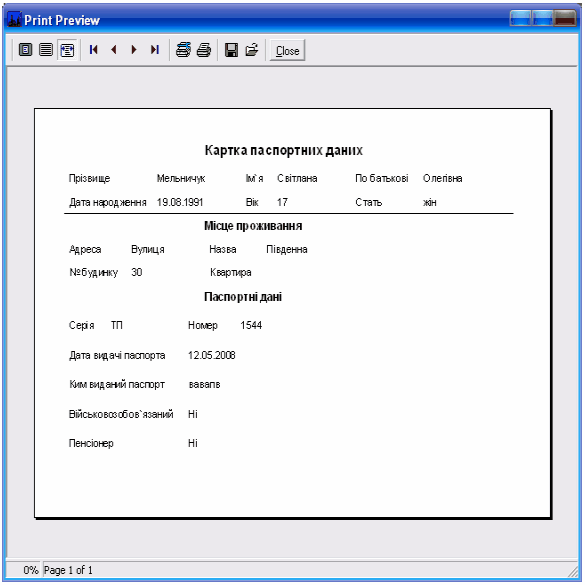Toggle the Zoom to Width icon
The image size is (585, 585).
point(67,50)
